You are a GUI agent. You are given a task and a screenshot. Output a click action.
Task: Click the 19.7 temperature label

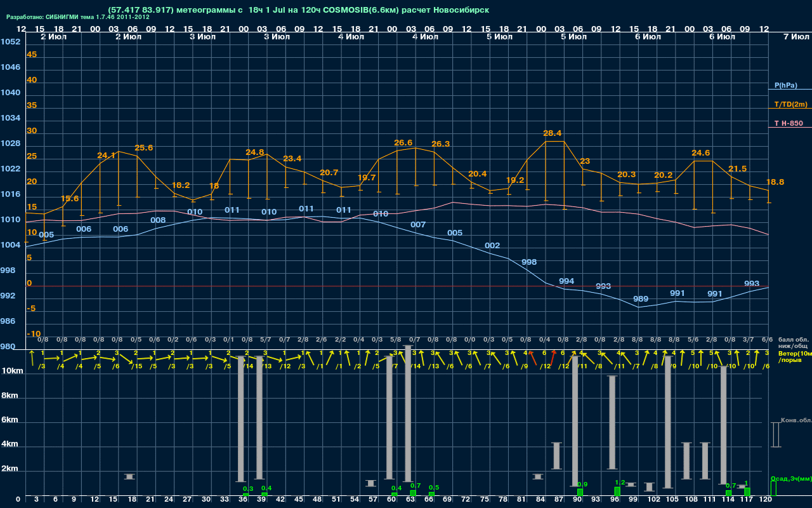coord(367,178)
